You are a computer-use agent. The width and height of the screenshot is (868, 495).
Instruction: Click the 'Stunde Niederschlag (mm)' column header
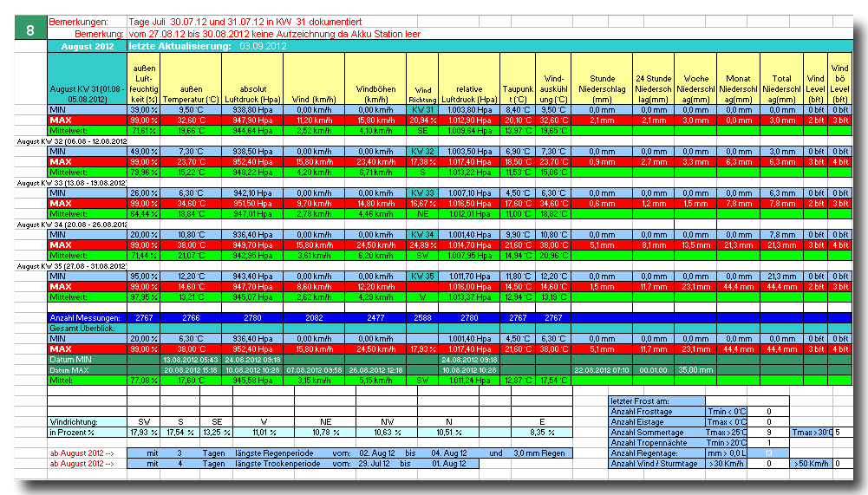coord(602,79)
